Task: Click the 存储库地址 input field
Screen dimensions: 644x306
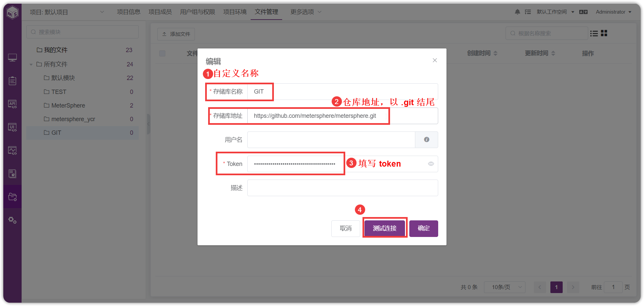Action: pos(343,116)
